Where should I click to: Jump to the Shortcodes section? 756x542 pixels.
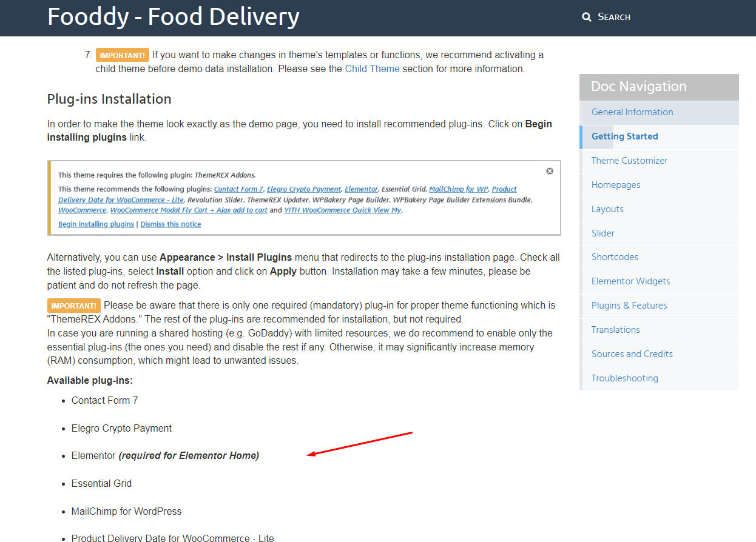(659, 257)
